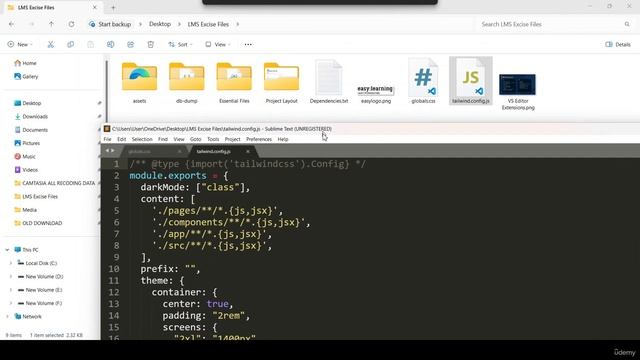Open the View dropdown
Screen dimensions: 640x360
tap(218, 44)
